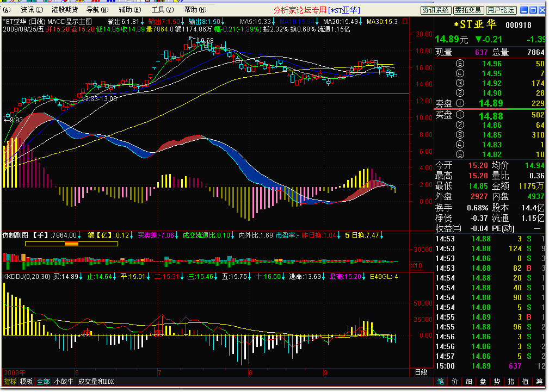Click the arrow after 最高:15.20 in KKDDJ

point(363,277)
